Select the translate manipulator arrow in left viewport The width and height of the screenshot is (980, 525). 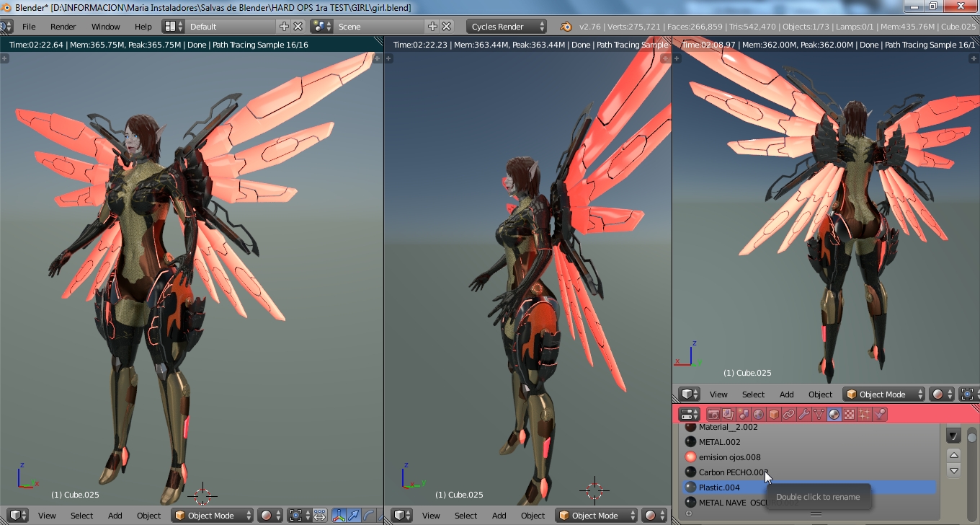(x=353, y=516)
